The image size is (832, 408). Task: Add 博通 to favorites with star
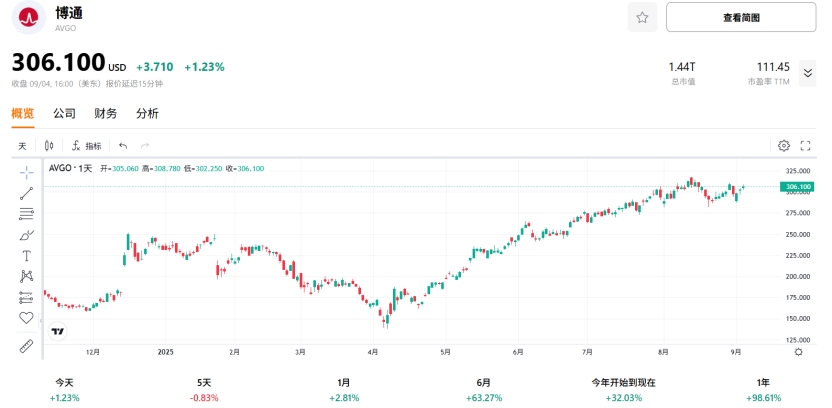pos(642,17)
